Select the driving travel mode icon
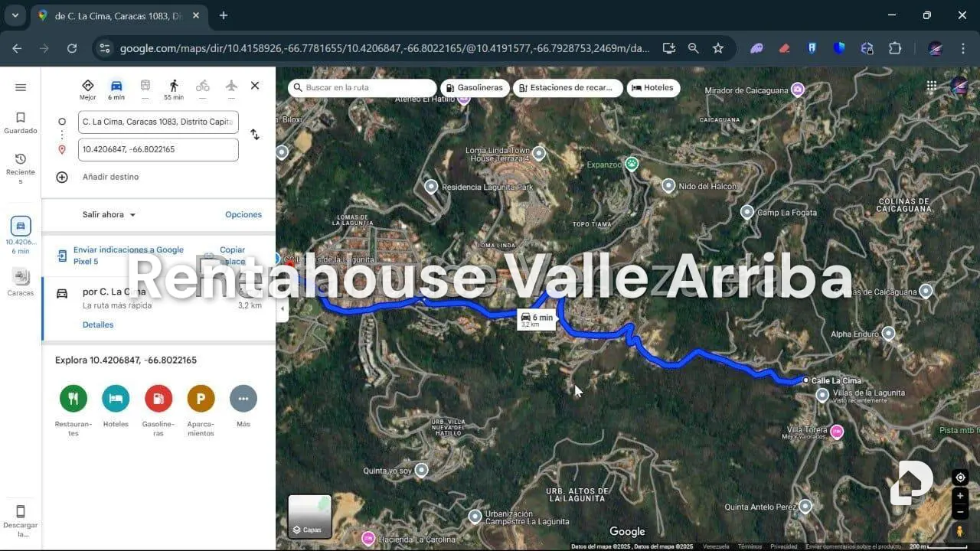This screenshot has width=980, height=551. [x=116, y=86]
